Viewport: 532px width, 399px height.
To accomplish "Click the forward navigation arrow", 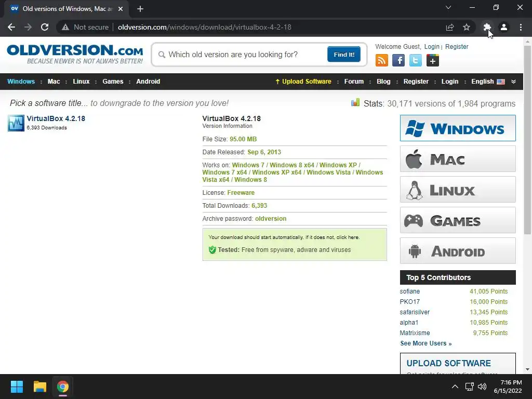I will (x=28, y=27).
